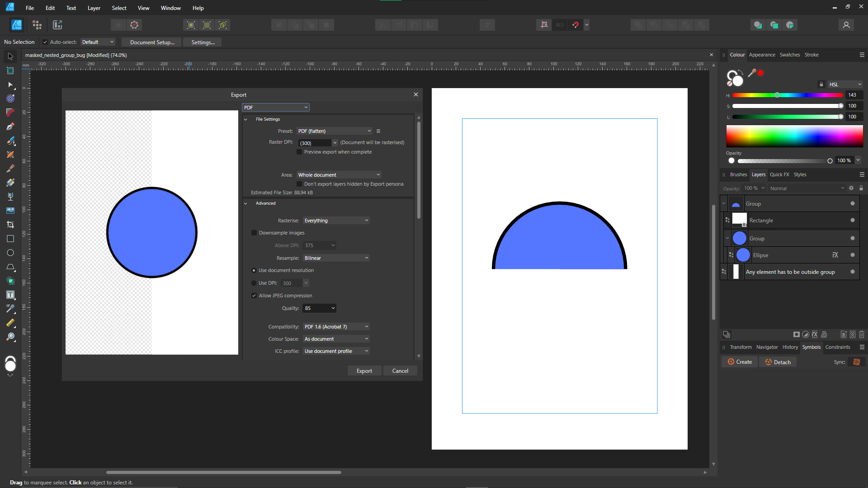Activate the Zoom tool at toolbar bottom
Viewport: 868px width, 488px height.
(10, 337)
